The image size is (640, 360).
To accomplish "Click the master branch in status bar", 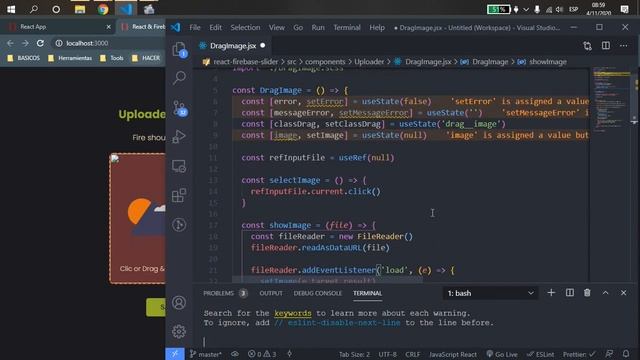I will tap(206, 354).
